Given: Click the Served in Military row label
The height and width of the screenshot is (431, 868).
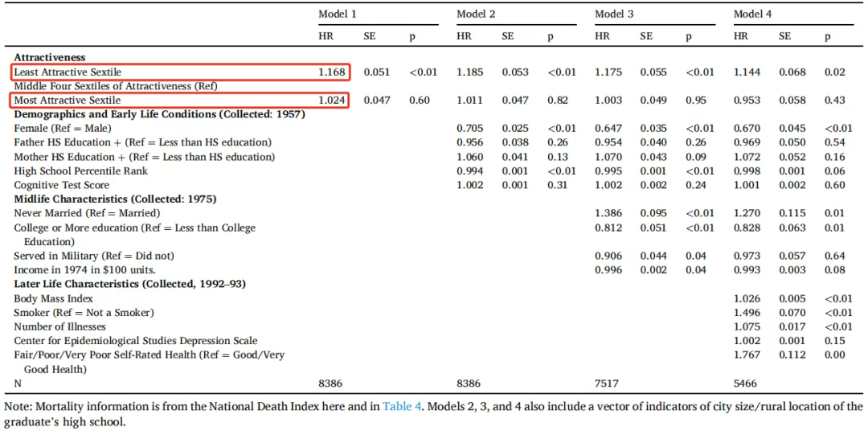Looking at the screenshot, I should (x=94, y=256).
